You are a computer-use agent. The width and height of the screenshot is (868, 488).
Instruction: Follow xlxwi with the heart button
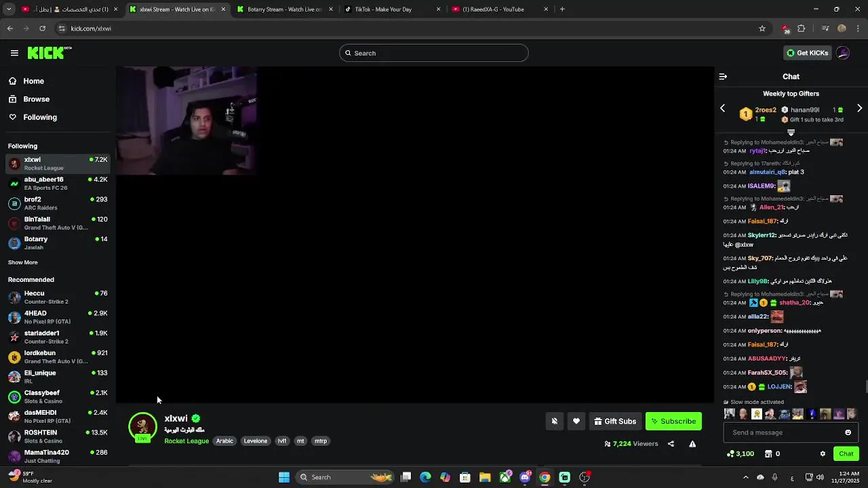pyautogui.click(x=576, y=422)
